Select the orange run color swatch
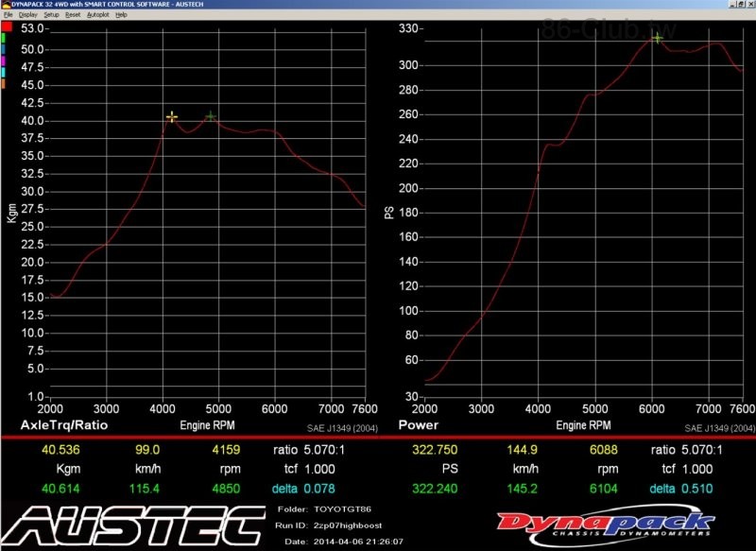This screenshot has width=756, height=551. coord(4,84)
